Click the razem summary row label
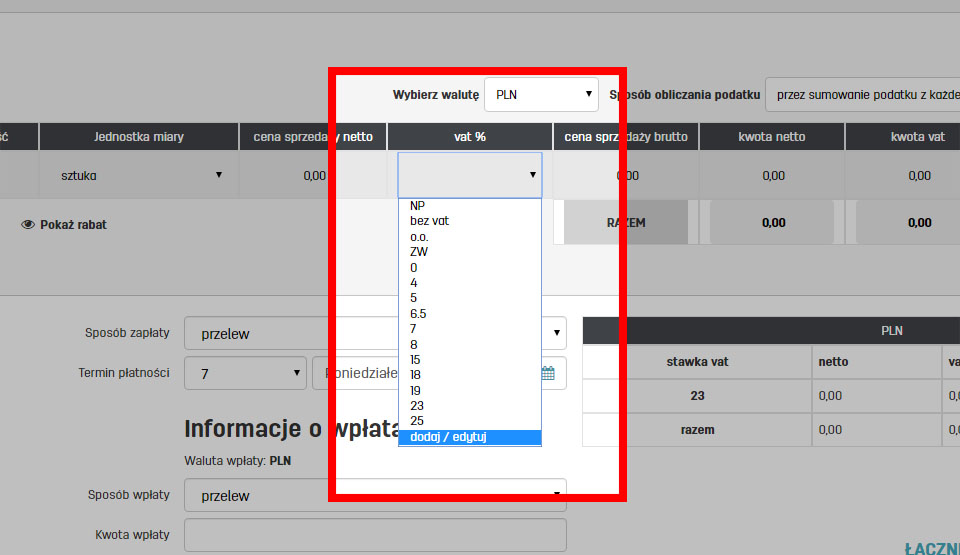960x555 pixels. pyautogui.click(x=697, y=429)
